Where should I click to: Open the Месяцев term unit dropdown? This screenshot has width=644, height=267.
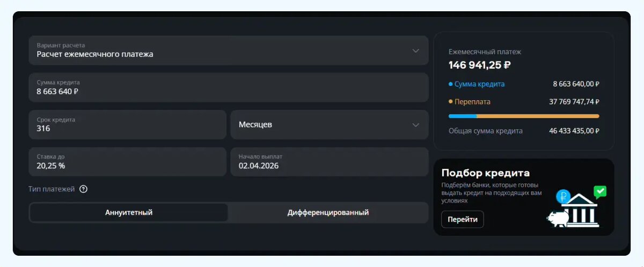pos(330,124)
